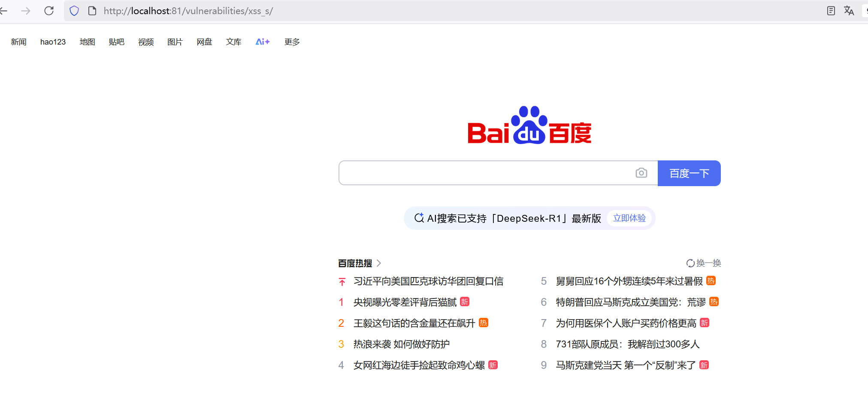This screenshot has width=868, height=404.
Task: Open 731部队原成员：我解剖过300多人 link
Action: pyautogui.click(x=628, y=344)
